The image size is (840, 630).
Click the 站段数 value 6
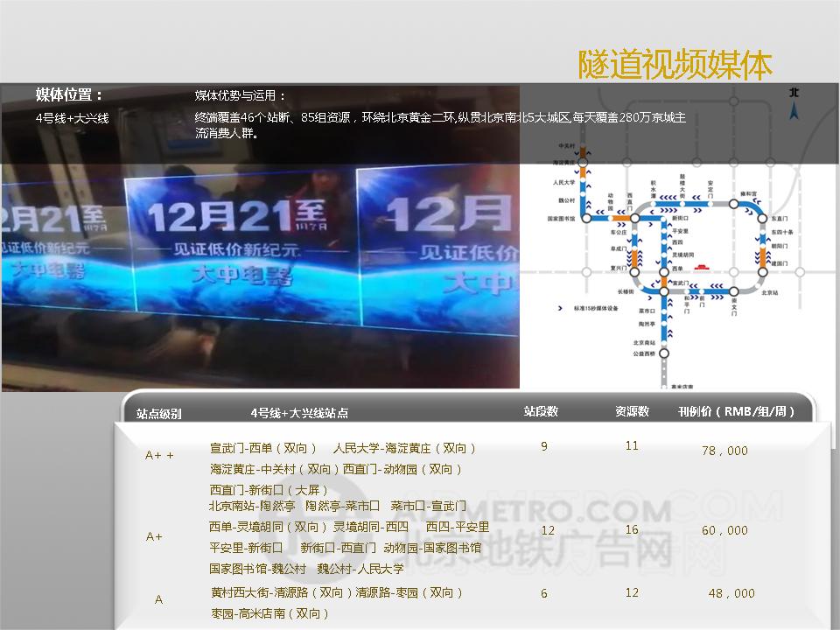tap(544, 593)
